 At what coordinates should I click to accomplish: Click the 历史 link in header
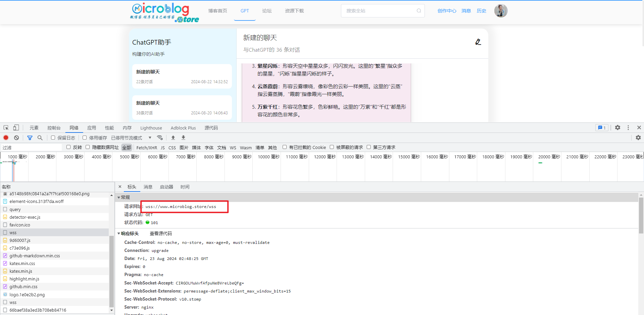point(482,11)
